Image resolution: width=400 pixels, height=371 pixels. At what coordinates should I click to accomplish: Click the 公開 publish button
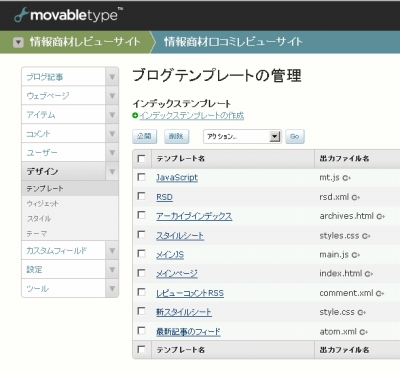point(144,136)
